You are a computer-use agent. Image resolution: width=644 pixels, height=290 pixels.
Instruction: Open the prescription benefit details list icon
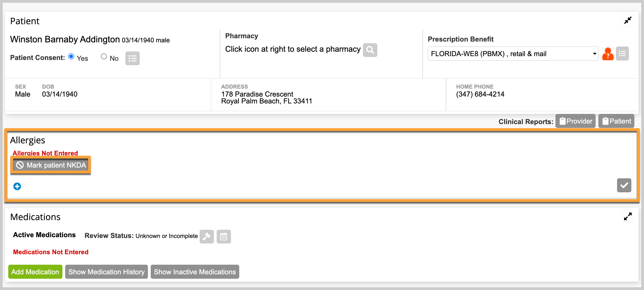click(622, 54)
